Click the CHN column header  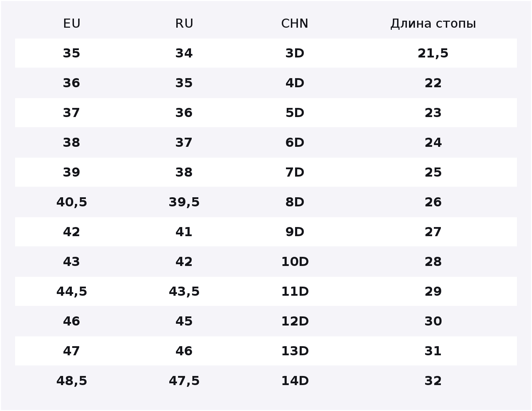(x=295, y=23)
